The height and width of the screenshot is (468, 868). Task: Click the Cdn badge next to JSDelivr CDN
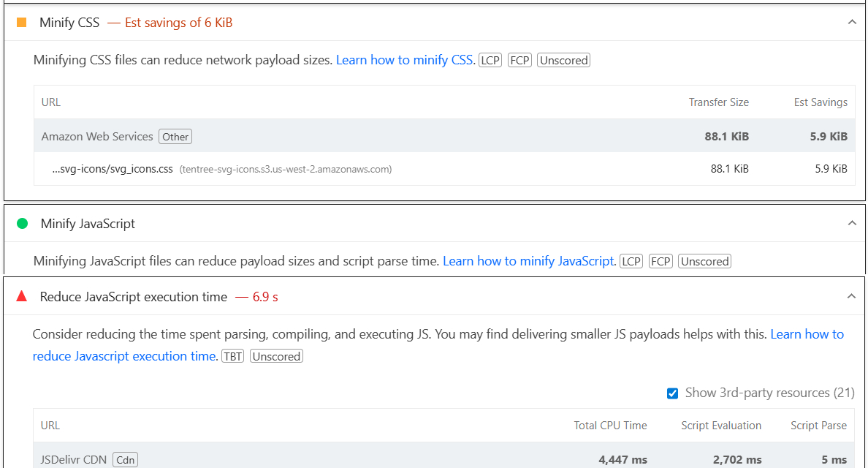tap(125, 459)
